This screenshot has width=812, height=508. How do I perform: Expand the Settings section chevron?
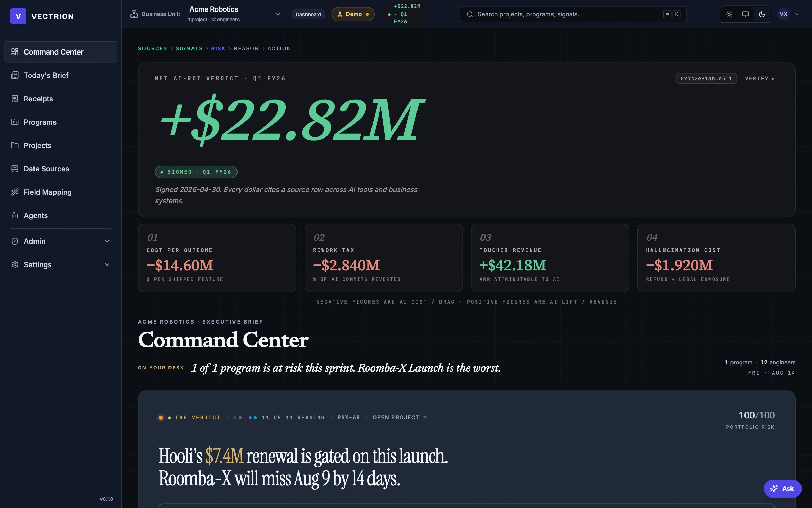click(x=107, y=264)
